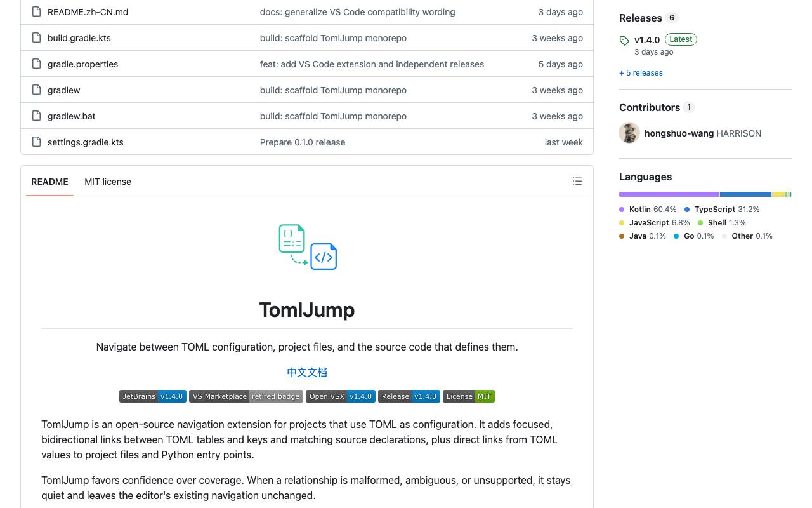The height and width of the screenshot is (508, 812).
Task: Click the Other 0.1% language entry
Action: click(x=747, y=236)
